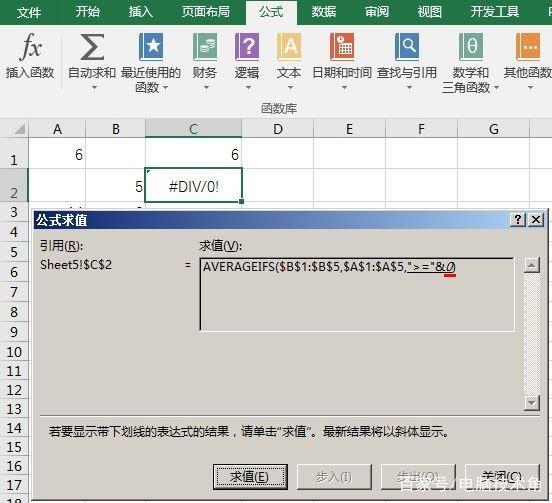The width and height of the screenshot is (552, 503).
Task: Expand the 文本 dropdown arrow
Action: tap(290, 87)
